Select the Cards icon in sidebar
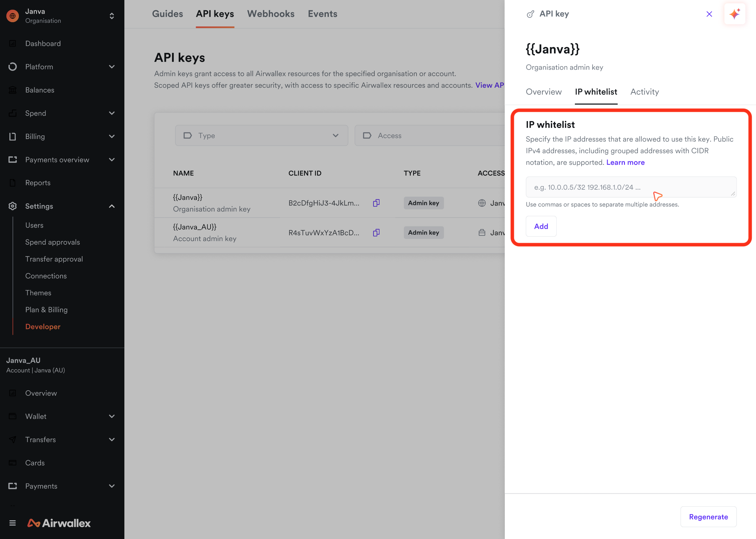Image resolution: width=756 pixels, height=539 pixels. (13, 463)
